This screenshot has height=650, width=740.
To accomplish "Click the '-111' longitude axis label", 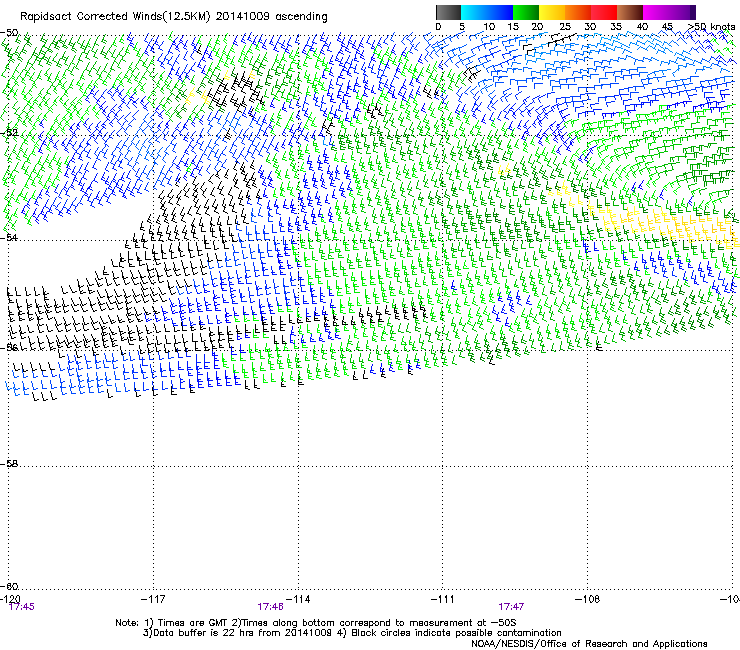I will [x=443, y=599].
